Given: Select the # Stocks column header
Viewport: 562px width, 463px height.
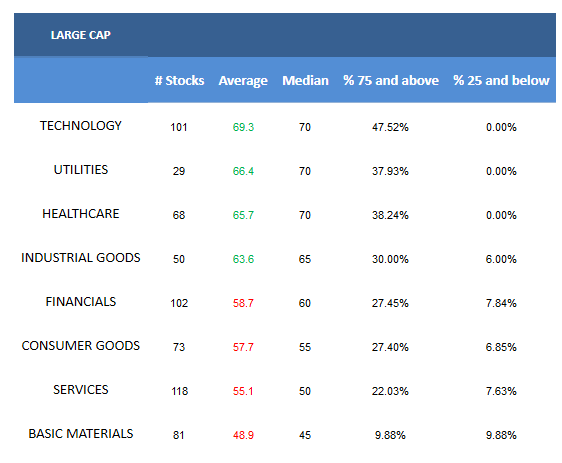Looking at the screenshot, I should click(180, 80).
